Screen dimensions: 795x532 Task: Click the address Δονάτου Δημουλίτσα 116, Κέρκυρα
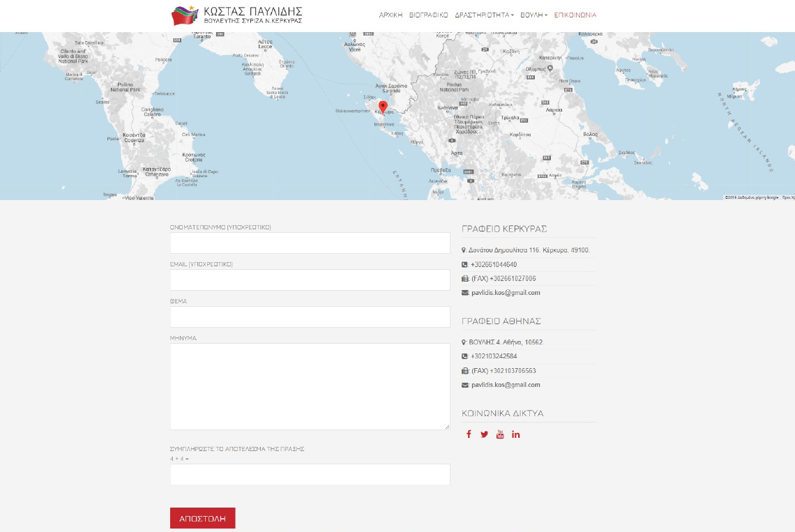point(529,250)
